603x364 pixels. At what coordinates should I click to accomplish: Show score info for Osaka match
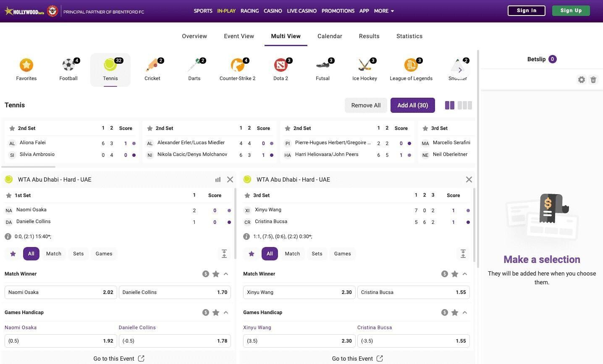(8, 237)
